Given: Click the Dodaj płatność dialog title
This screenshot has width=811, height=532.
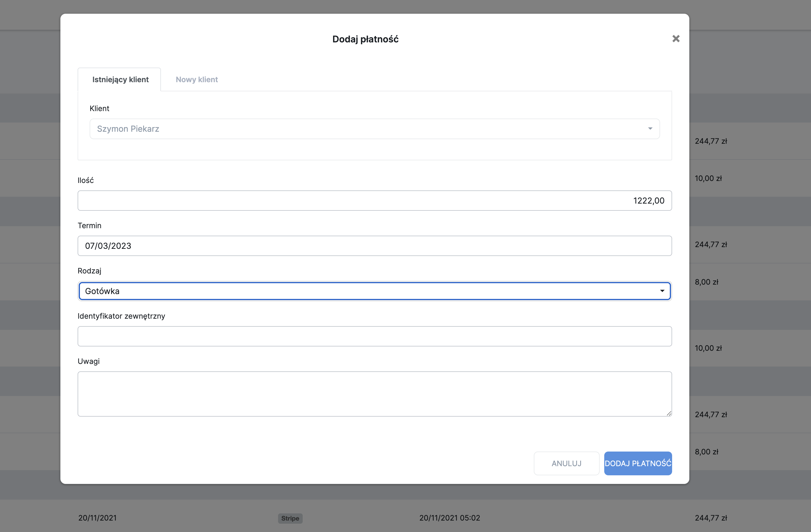Looking at the screenshot, I should tap(365, 39).
